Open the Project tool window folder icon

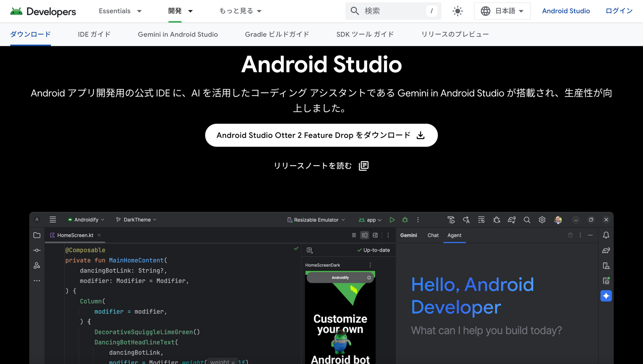tap(37, 235)
